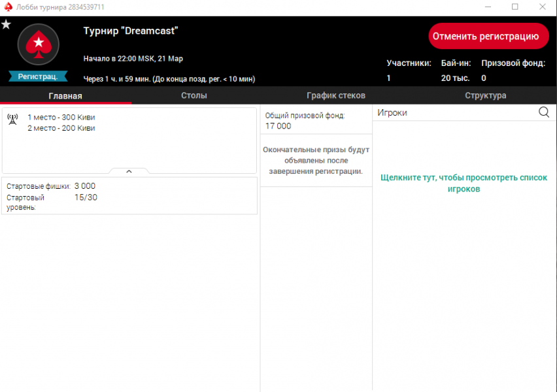Maximize the tournament lobby window
Image resolution: width=557 pixels, height=392 pixels.
pyautogui.click(x=515, y=7)
